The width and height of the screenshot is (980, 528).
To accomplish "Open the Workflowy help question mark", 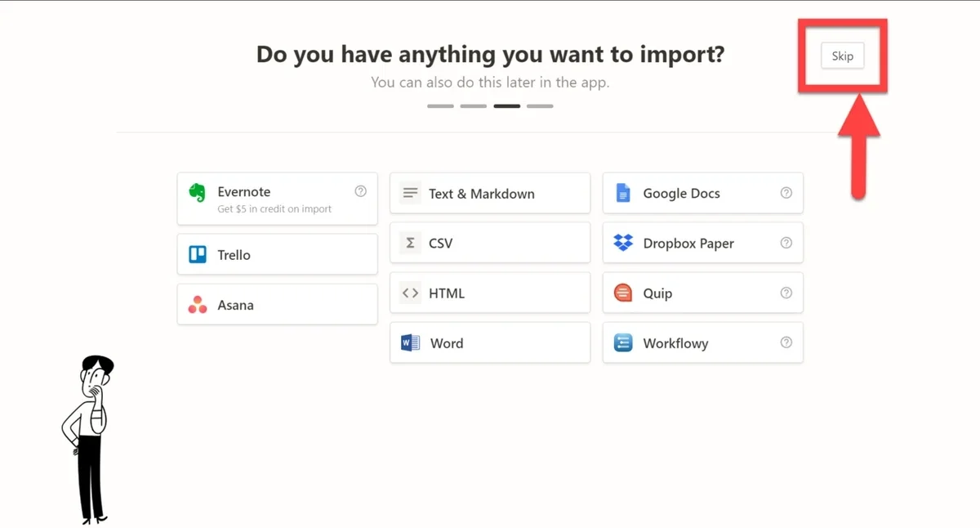I will (x=786, y=342).
